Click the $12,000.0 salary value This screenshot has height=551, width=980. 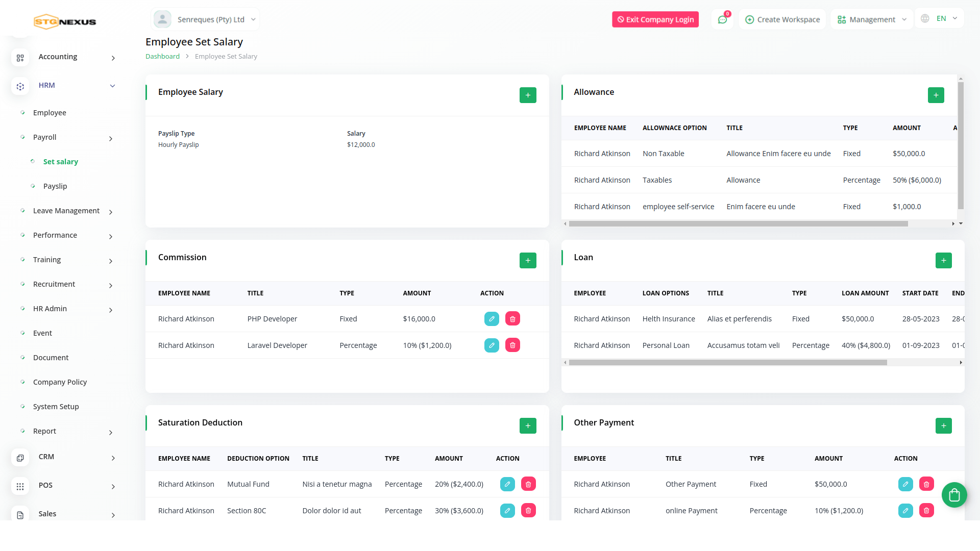(x=361, y=145)
